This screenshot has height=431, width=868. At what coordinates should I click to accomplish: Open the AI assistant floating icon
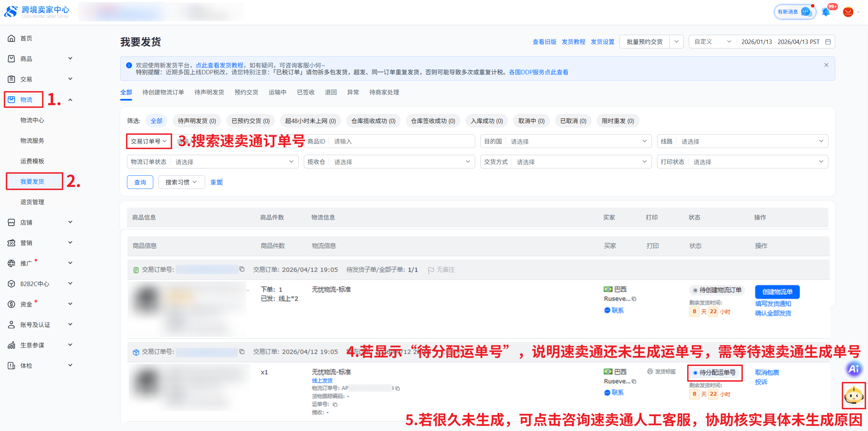854,369
